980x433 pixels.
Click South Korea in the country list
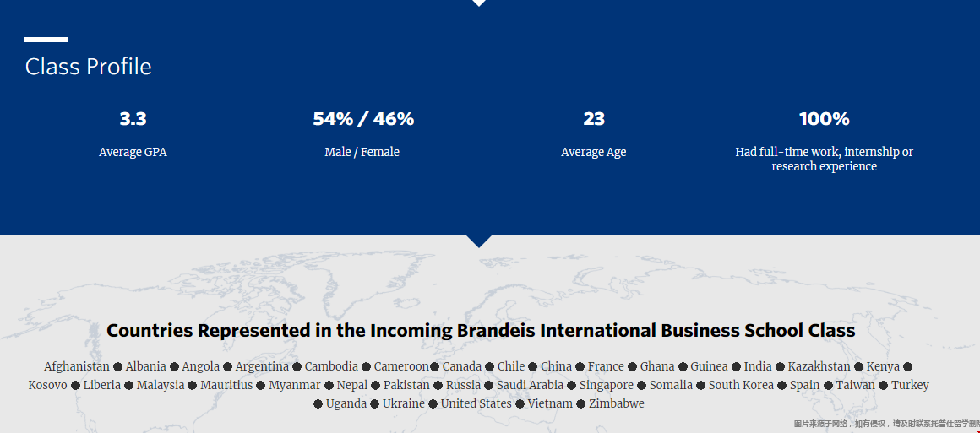click(x=741, y=385)
